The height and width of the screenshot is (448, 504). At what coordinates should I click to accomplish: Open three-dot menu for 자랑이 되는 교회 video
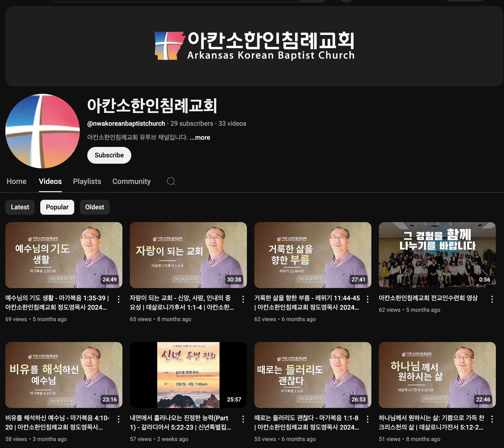point(243,299)
